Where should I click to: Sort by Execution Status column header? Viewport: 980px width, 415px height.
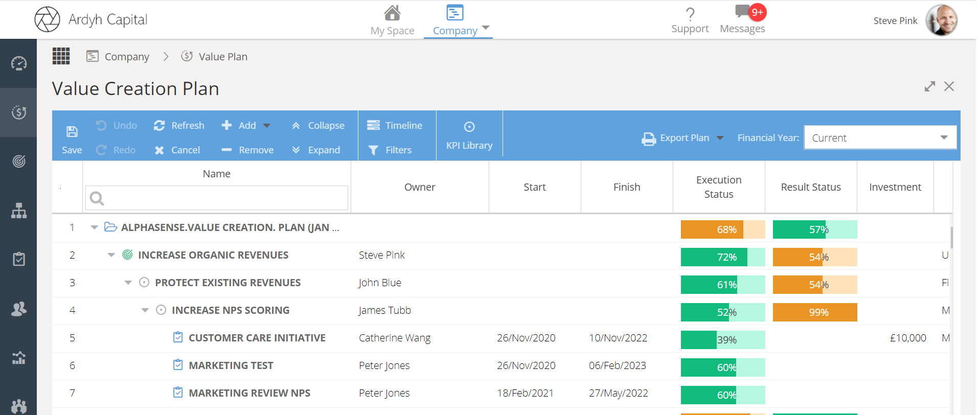[x=719, y=187]
